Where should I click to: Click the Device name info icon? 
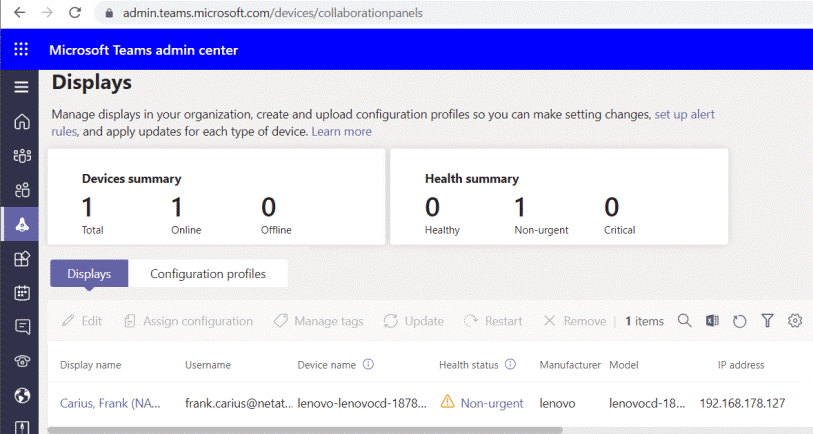(368, 364)
